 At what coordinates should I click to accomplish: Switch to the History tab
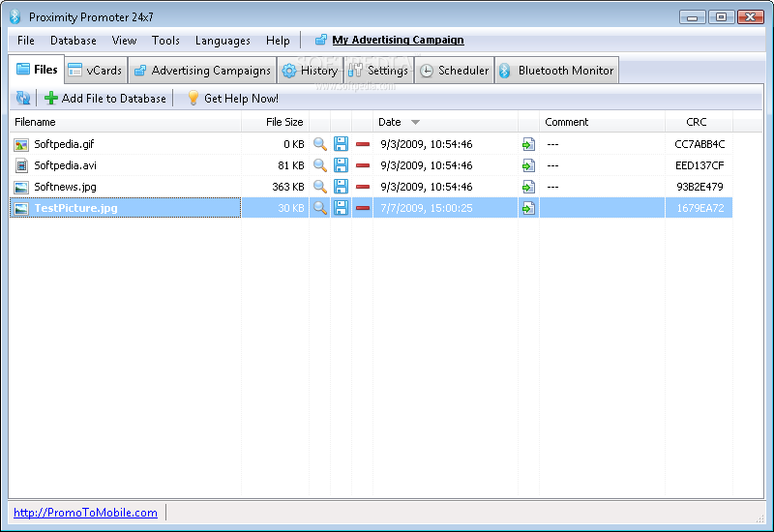click(x=310, y=71)
